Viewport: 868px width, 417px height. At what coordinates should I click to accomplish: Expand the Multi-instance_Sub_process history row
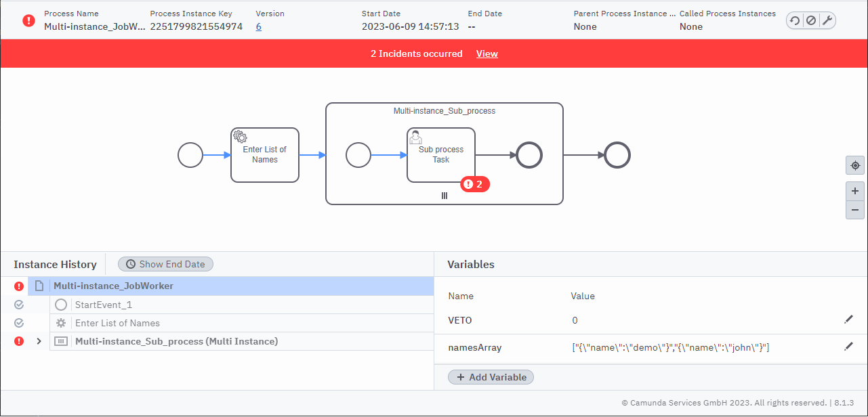click(x=39, y=342)
